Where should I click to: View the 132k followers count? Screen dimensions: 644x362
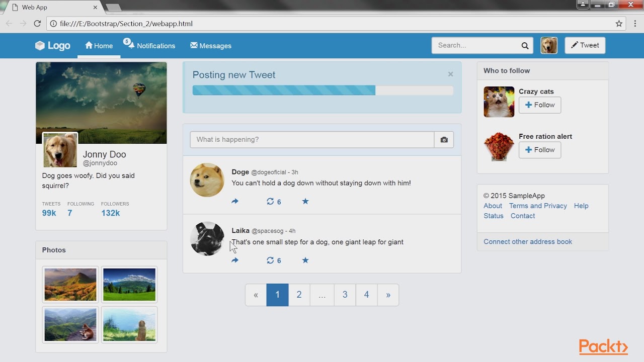click(111, 213)
